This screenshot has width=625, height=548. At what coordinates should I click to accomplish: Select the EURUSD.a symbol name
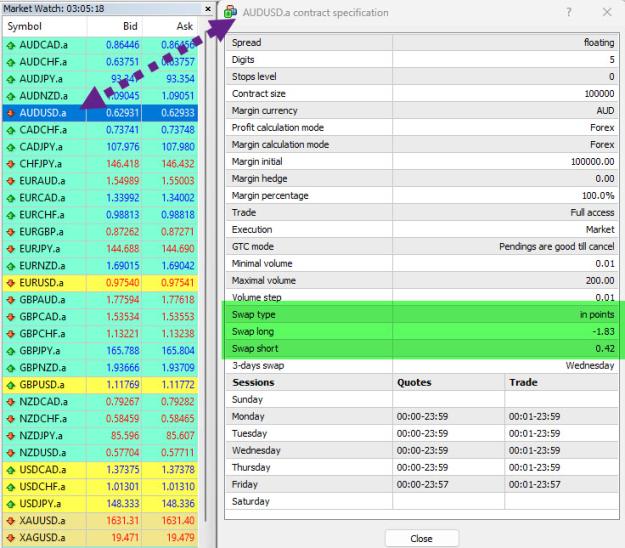click(41, 283)
